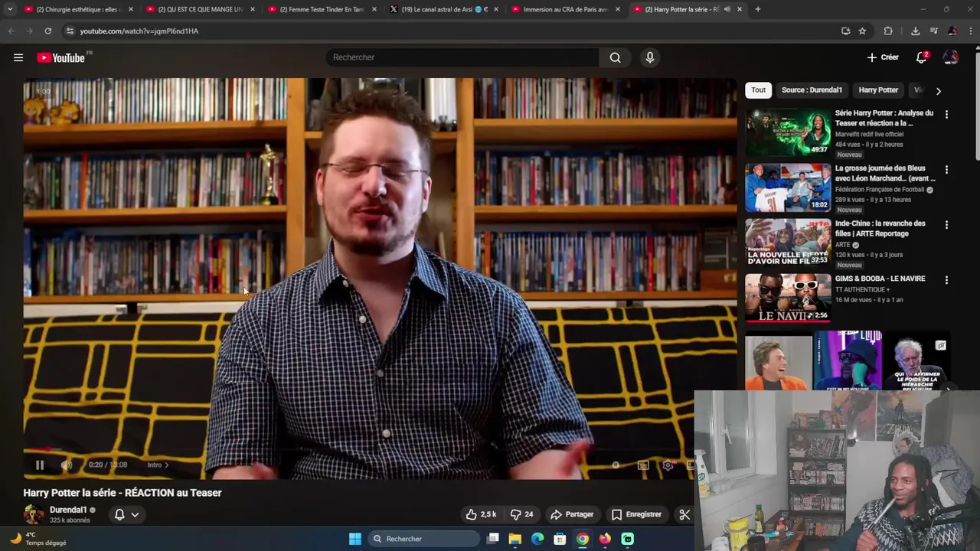Click the Créer button
980x551 pixels.
pos(883,57)
